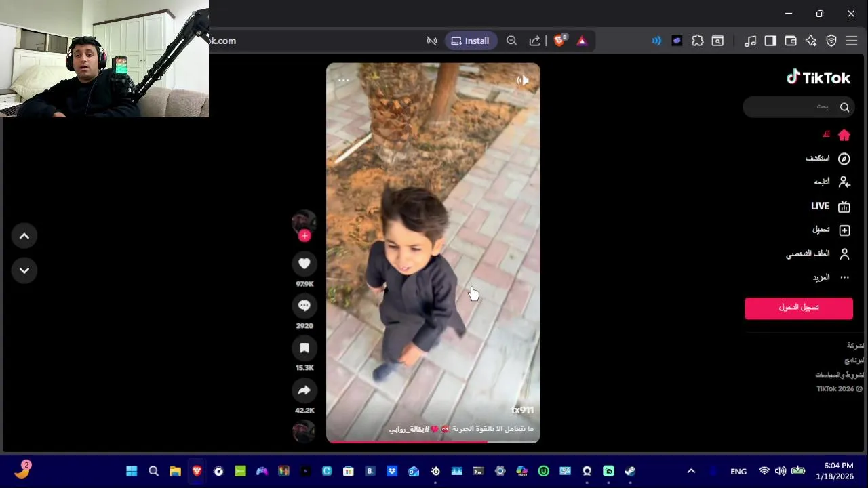The image size is (868, 488).
Task: Expand the More menu with three dots
Action: (x=831, y=277)
